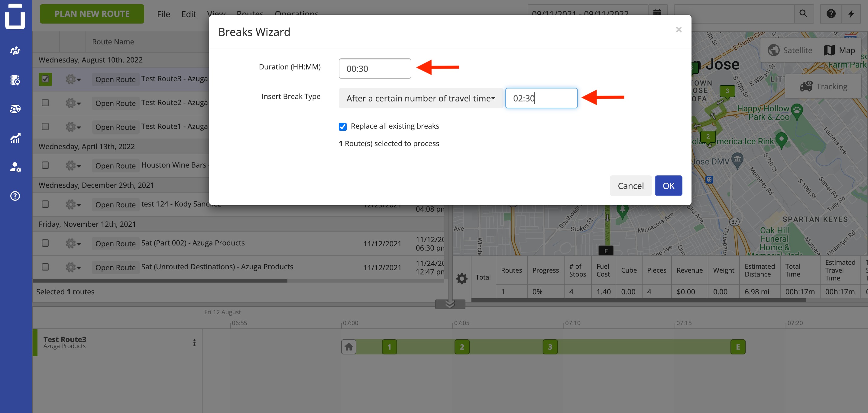Open the top-bar help question icon
This screenshot has height=413, width=868.
click(831, 14)
